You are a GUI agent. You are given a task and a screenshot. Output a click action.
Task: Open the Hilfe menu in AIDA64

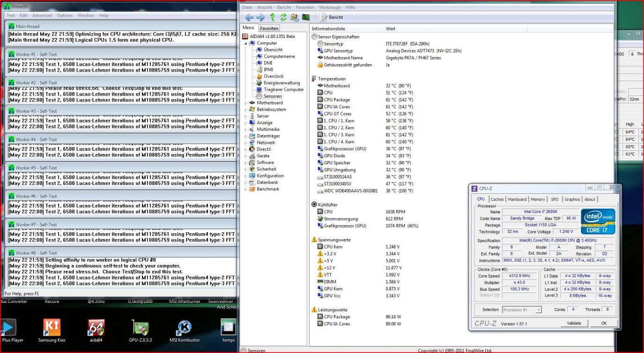point(350,7)
